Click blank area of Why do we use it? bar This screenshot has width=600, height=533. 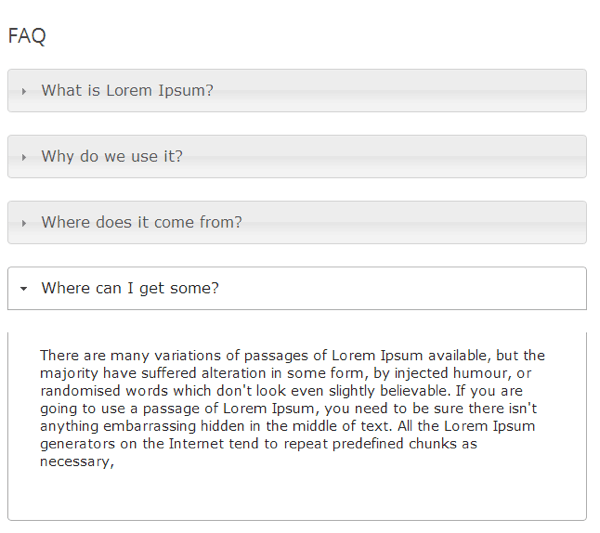coord(383,156)
